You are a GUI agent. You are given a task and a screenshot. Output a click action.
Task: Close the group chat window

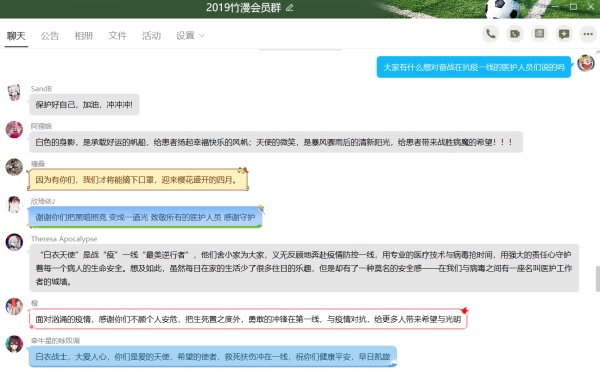(x=590, y=7)
